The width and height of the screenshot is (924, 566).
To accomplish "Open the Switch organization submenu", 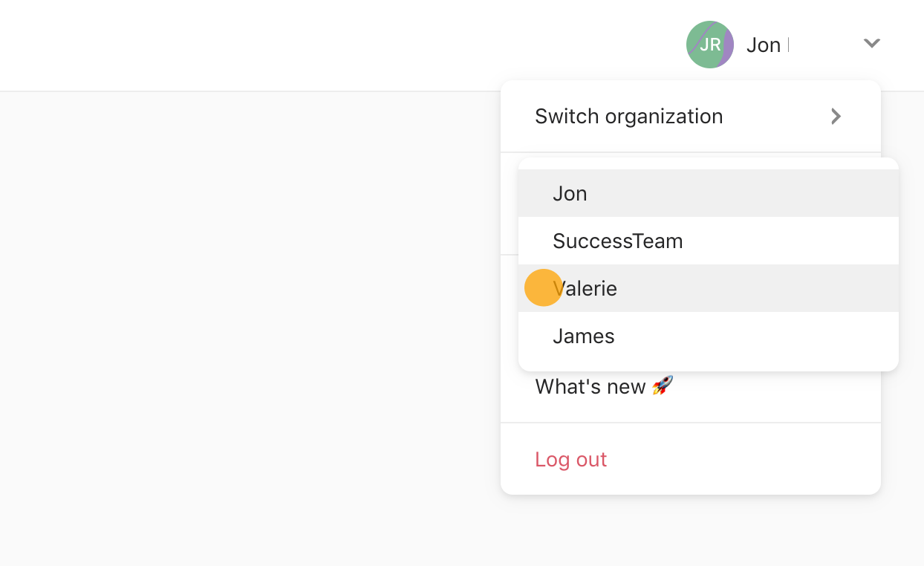I will pos(691,116).
